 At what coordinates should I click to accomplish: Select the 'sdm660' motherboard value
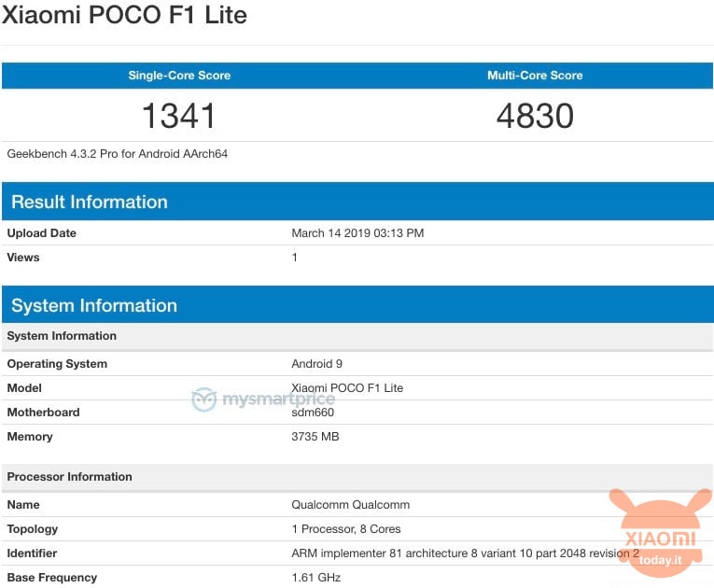click(x=313, y=413)
